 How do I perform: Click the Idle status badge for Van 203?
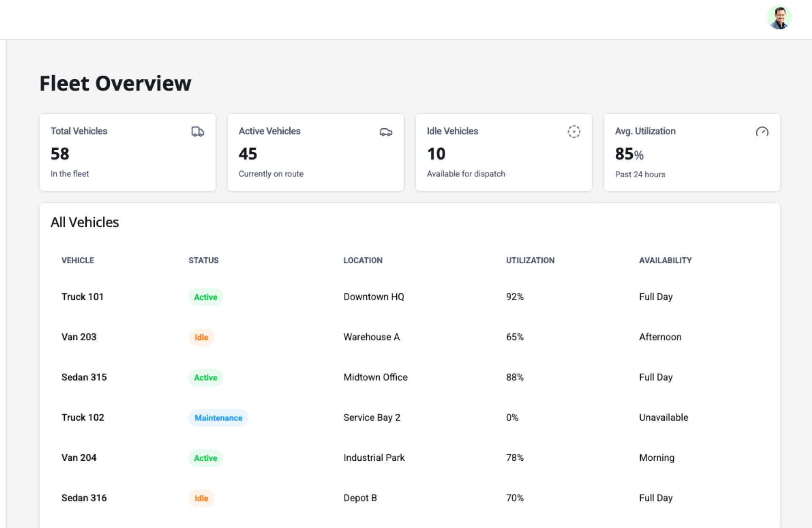tap(201, 337)
